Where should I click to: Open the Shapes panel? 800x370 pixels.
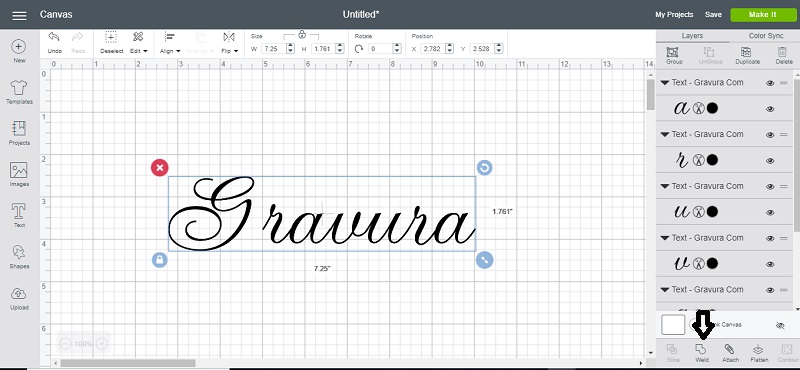pos(19,257)
